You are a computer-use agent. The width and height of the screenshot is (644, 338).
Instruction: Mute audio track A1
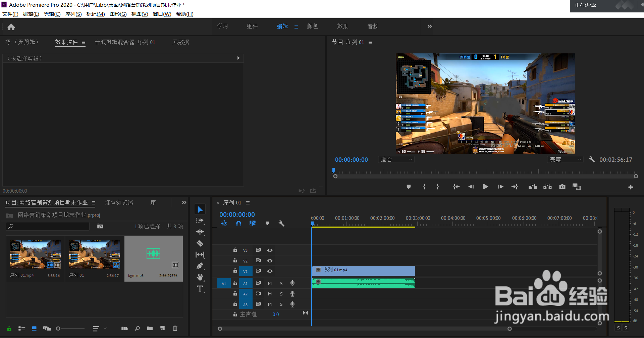(270, 284)
